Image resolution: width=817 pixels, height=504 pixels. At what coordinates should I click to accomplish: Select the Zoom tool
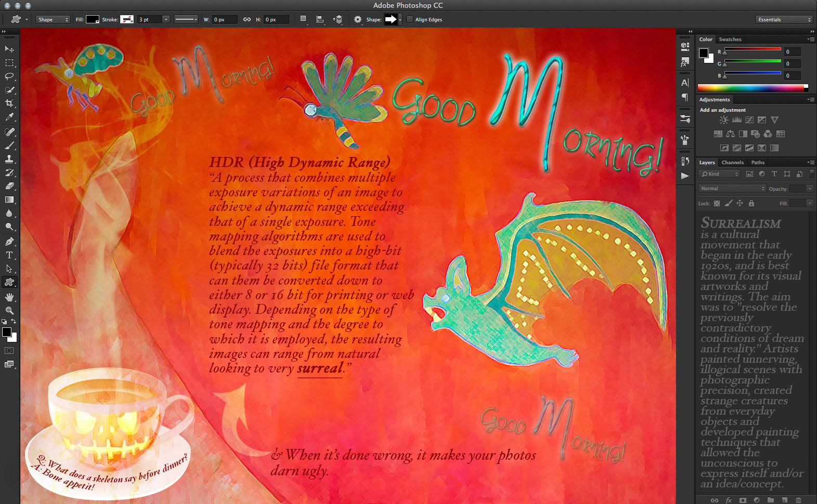(x=9, y=311)
